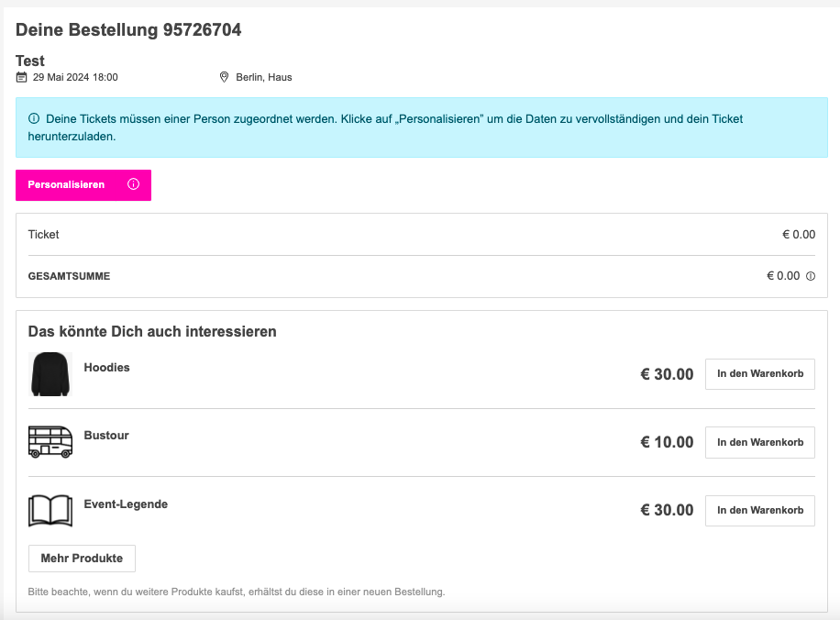The image size is (840, 620).
Task: Click the Gesamtsumme total row label
Action: pos(69,276)
